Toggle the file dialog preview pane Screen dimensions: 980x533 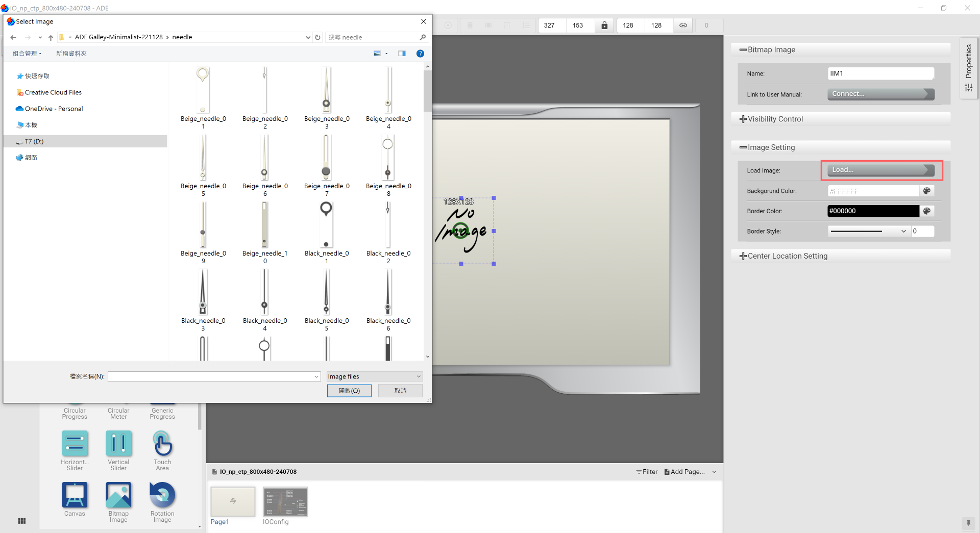(402, 54)
